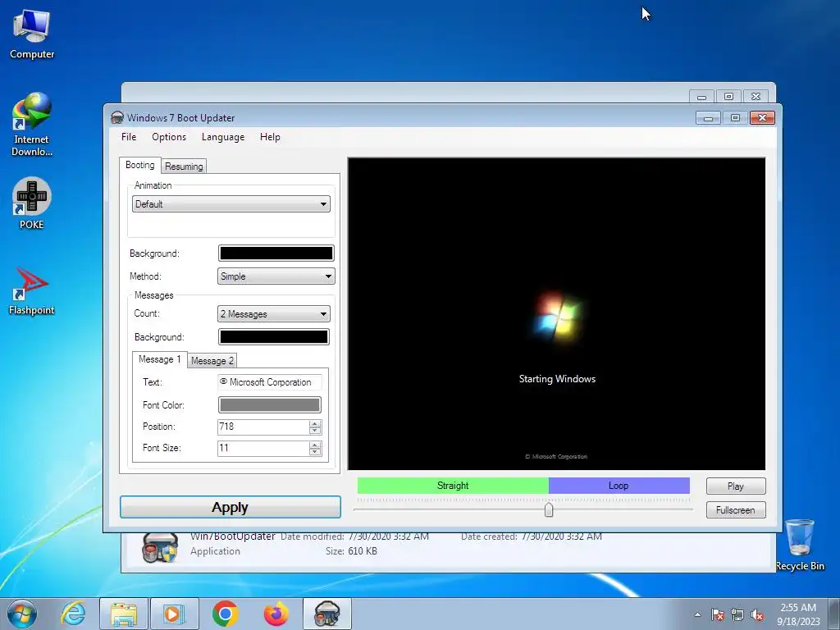Change the gray Font Color swatch
This screenshot has height=630, width=840.
click(269, 404)
